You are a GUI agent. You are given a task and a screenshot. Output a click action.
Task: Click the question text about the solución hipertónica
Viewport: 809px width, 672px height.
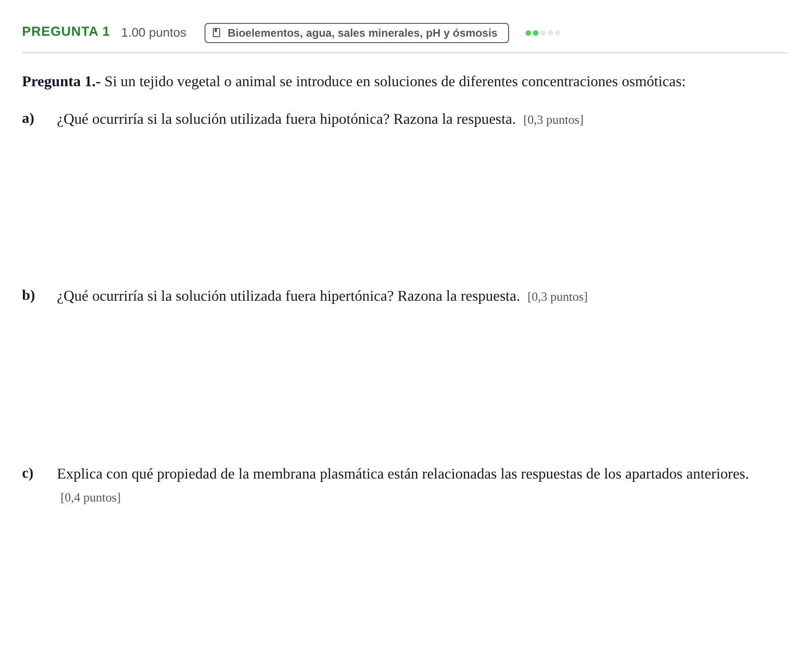288,296
